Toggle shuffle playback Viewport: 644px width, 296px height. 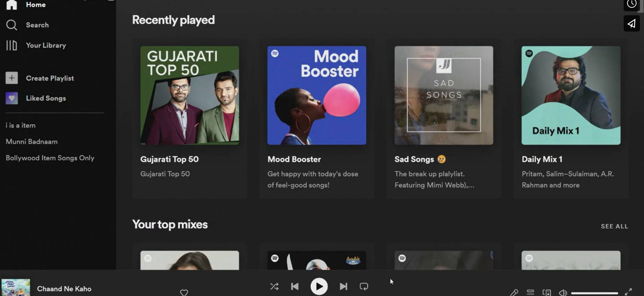[x=274, y=287]
